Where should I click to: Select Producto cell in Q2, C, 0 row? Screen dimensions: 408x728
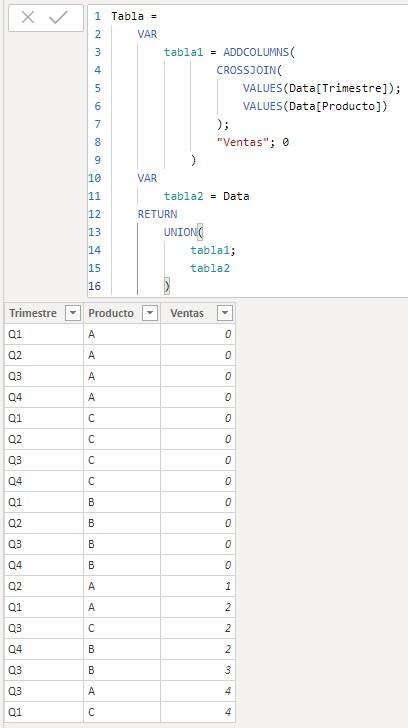(x=122, y=439)
